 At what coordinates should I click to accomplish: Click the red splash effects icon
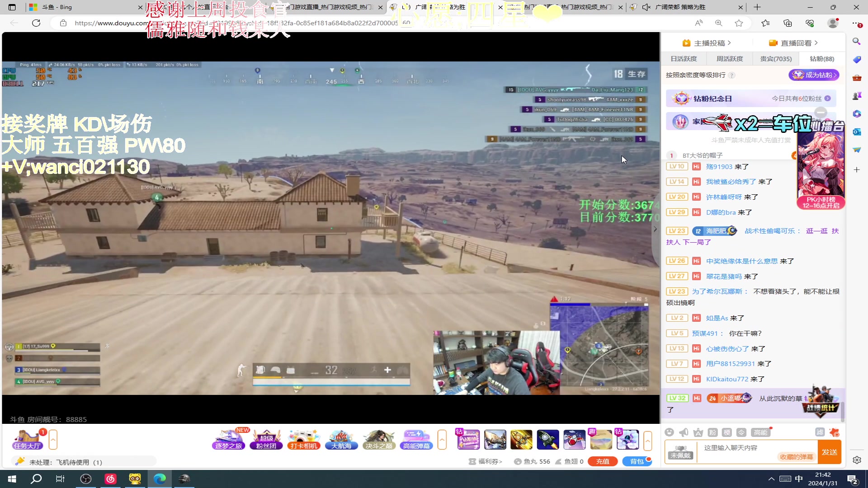point(835,432)
